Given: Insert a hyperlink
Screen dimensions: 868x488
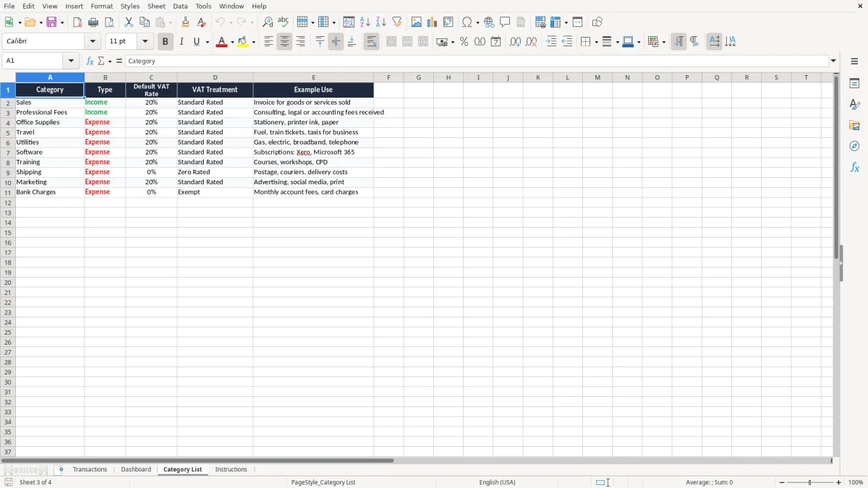Looking at the screenshot, I should [490, 22].
